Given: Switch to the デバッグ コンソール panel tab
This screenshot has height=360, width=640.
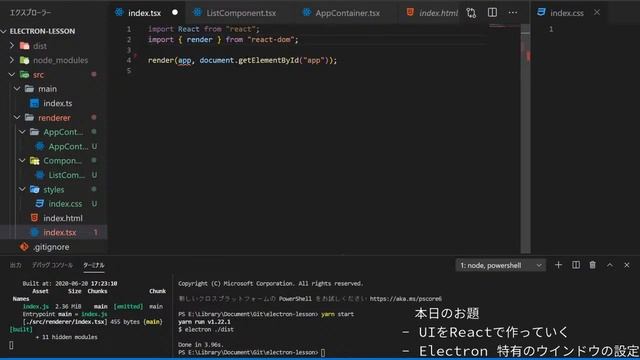Looking at the screenshot, I should point(52,265).
